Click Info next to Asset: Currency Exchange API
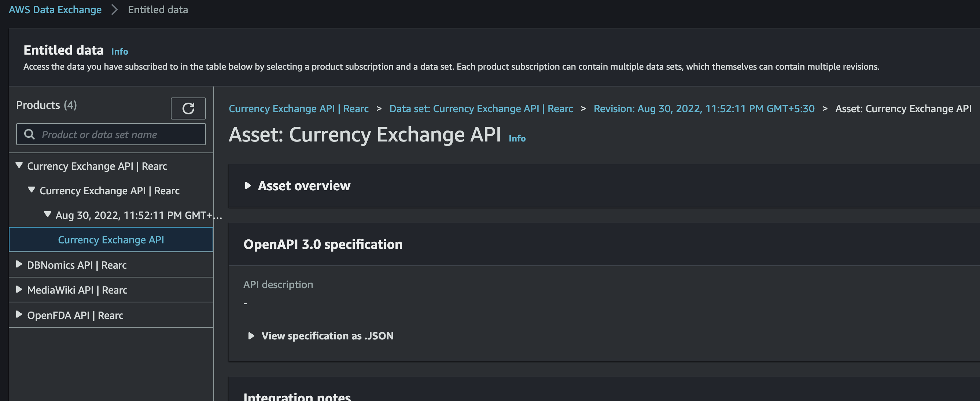Image resolution: width=980 pixels, height=401 pixels. [x=517, y=138]
